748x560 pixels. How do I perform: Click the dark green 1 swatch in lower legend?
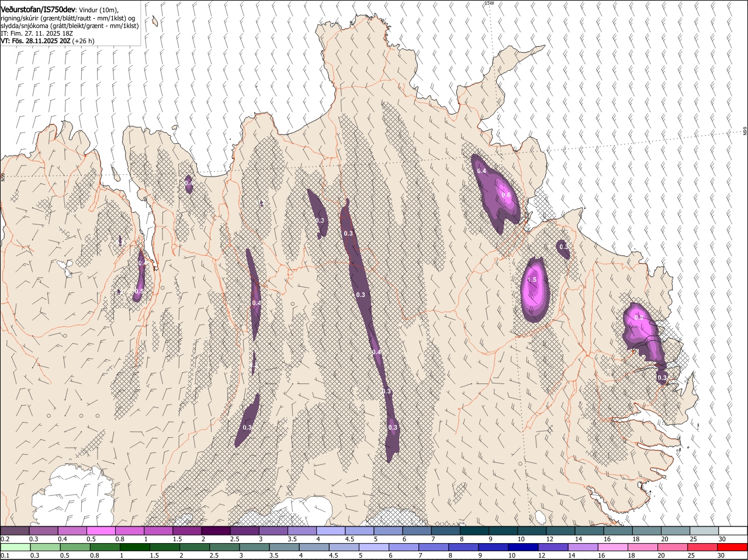pos(134,547)
